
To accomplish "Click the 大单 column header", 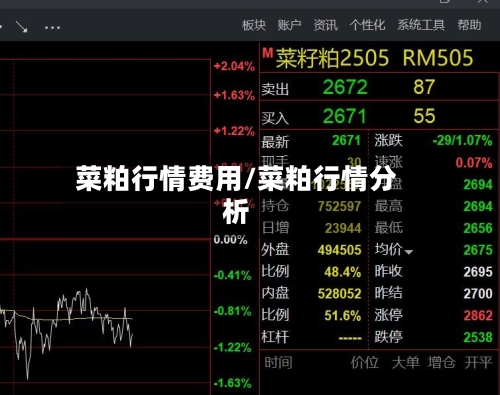I will pyautogui.click(x=406, y=362).
